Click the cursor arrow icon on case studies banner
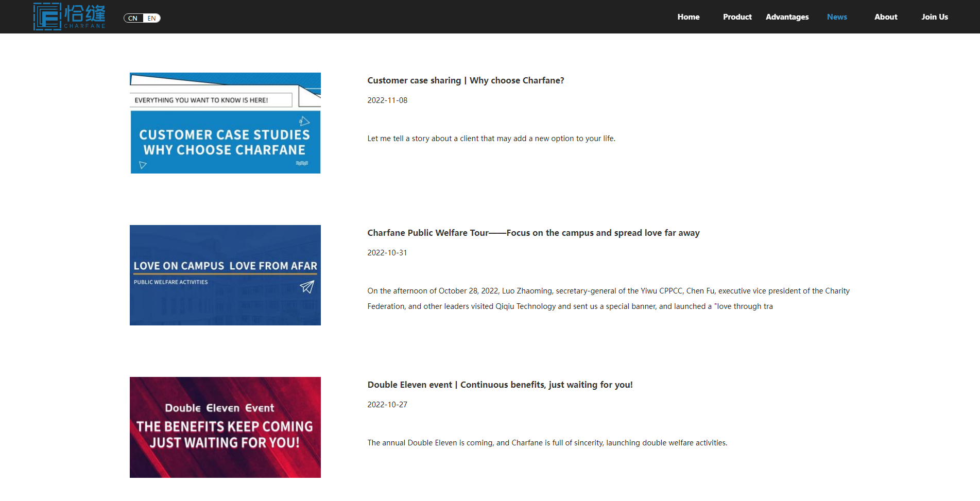The image size is (980, 501). point(304,121)
